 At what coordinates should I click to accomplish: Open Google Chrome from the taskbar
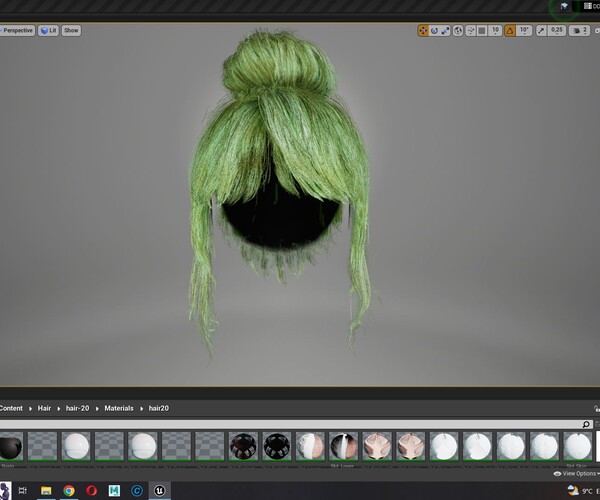pyautogui.click(x=69, y=490)
